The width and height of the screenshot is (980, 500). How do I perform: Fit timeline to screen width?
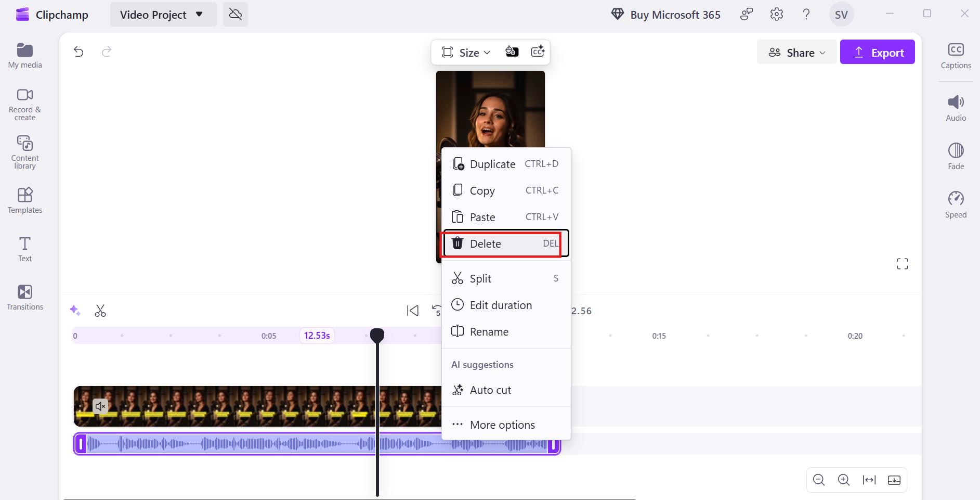[x=869, y=480]
